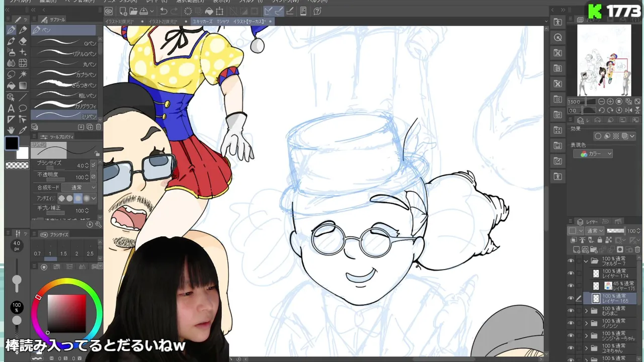Click the black main color swatch
The height and width of the screenshot is (362, 644).
coord(12,143)
